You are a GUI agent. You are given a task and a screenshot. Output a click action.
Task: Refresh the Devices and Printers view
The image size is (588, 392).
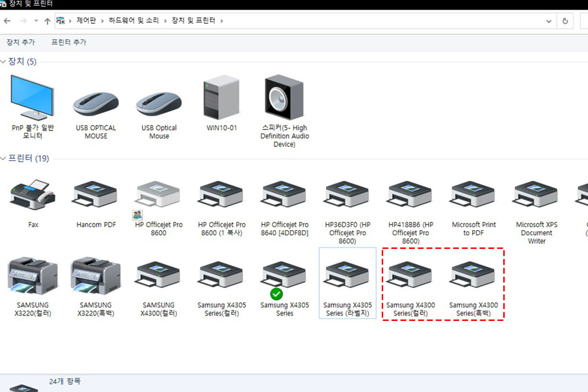(x=565, y=21)
